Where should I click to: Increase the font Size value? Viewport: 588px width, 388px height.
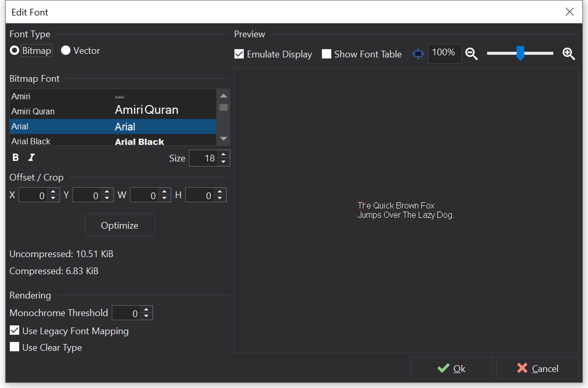pyautogui.click(x=223, y=155)
